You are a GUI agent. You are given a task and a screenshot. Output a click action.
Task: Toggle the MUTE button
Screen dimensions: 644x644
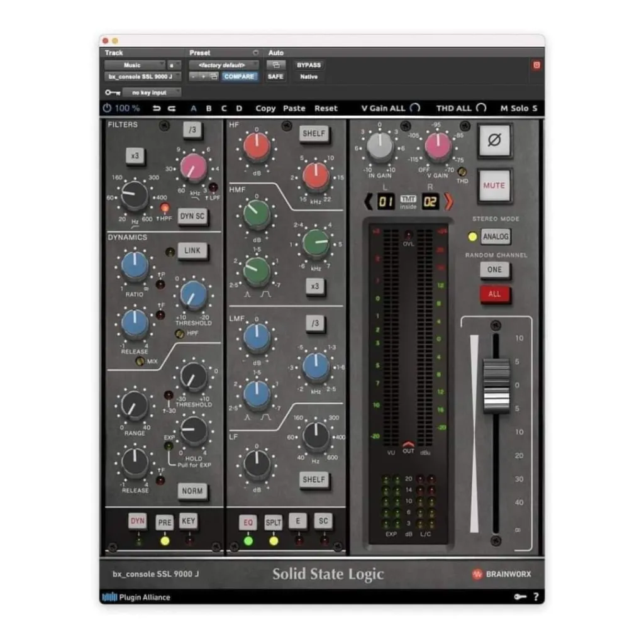coord(494,186)
